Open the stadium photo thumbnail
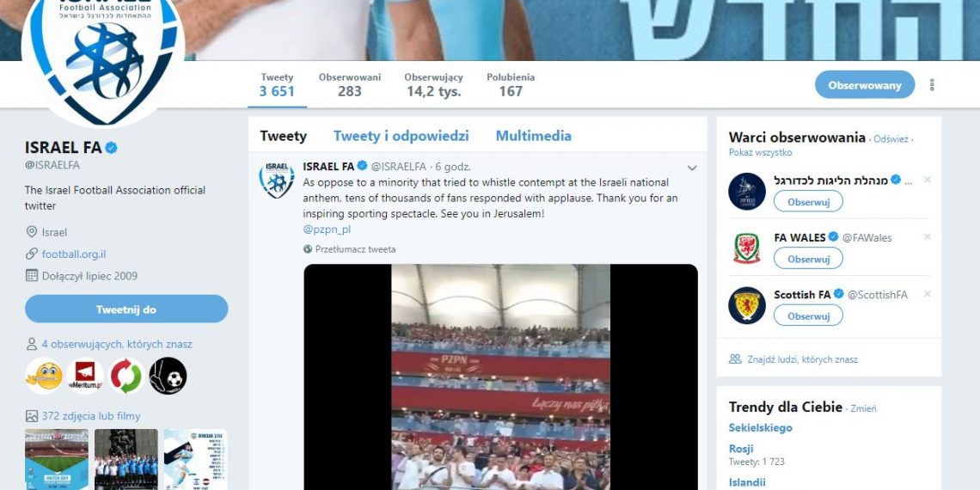The height and width of the screenshot is (490, 980). (57, 459)
